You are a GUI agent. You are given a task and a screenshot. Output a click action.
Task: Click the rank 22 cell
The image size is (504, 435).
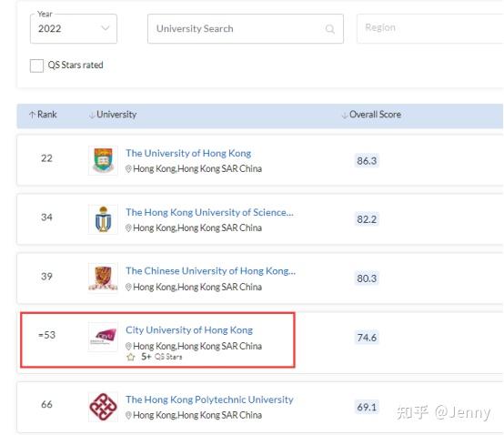[46, 158]
